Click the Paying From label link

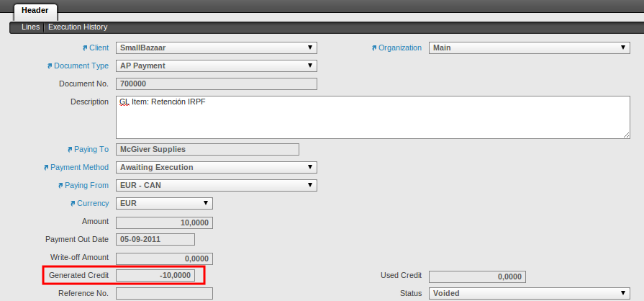coord(86,186)
